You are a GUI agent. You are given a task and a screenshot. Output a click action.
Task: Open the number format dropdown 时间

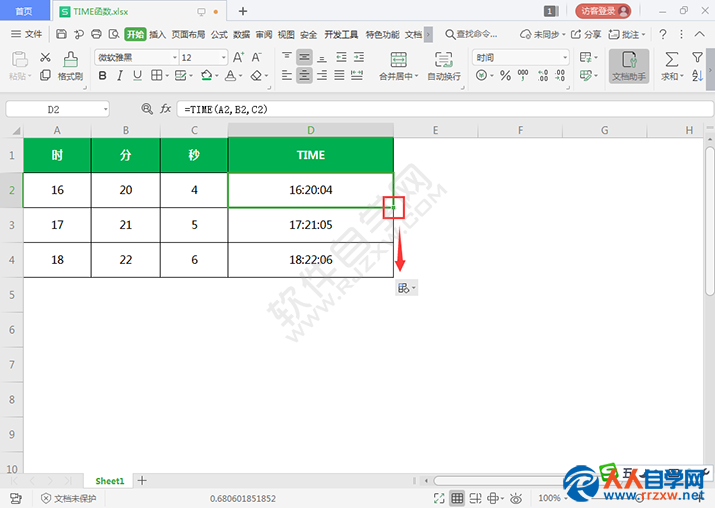pos(565,57)
